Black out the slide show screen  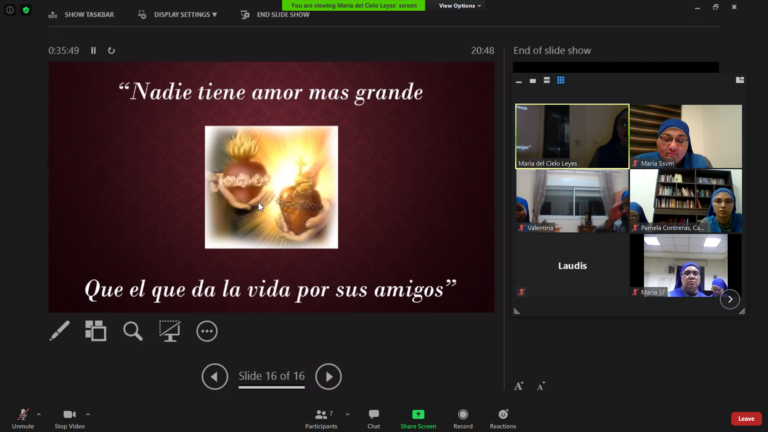click(x=170, y=331)
